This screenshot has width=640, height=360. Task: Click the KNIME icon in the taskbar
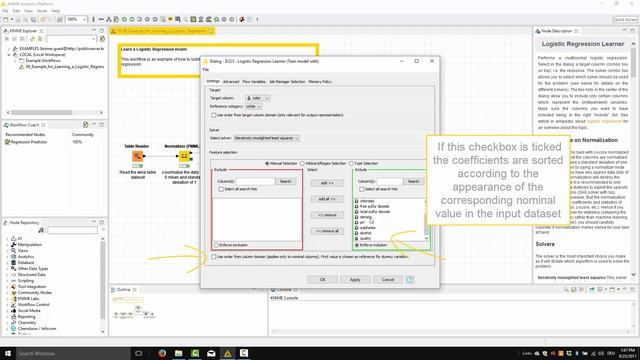click(227, 353)
